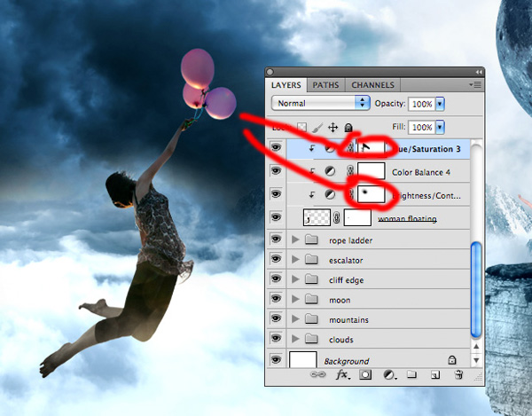Open the Opacity slider dropdown arrow
The image size is (532, 416).
click(440, 104)
